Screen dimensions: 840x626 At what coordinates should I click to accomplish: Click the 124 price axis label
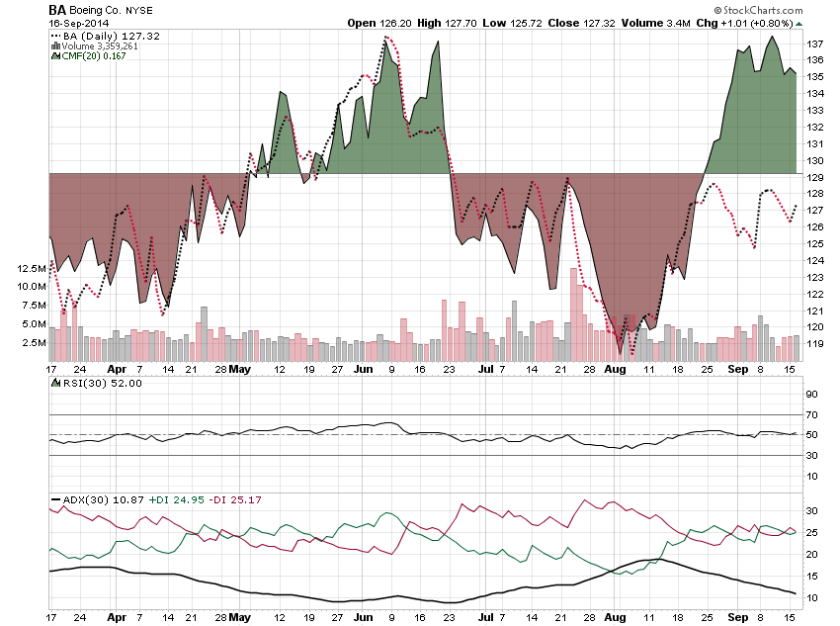(815, 261)
